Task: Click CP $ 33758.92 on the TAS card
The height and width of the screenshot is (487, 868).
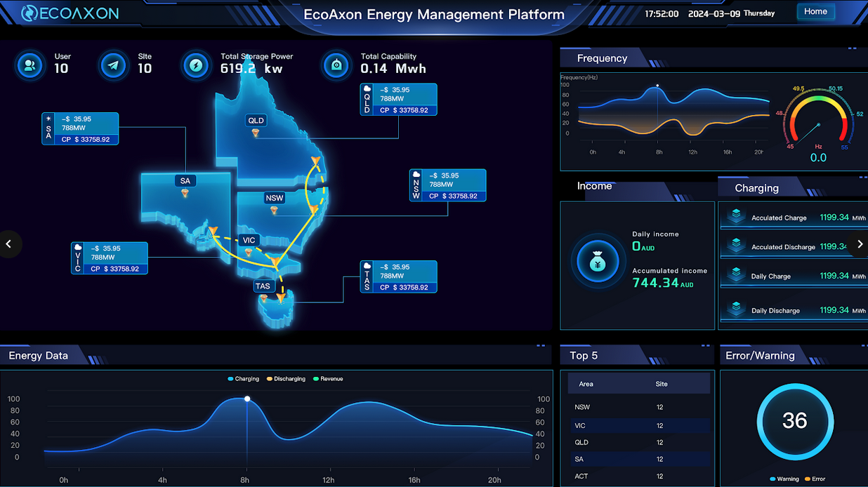Action: 403,288
